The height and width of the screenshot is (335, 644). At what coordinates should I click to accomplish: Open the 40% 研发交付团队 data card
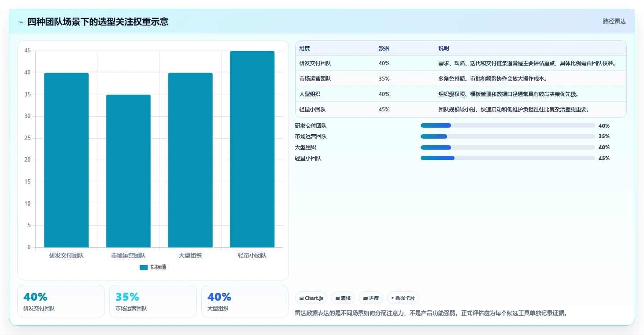tap(61, 301)
